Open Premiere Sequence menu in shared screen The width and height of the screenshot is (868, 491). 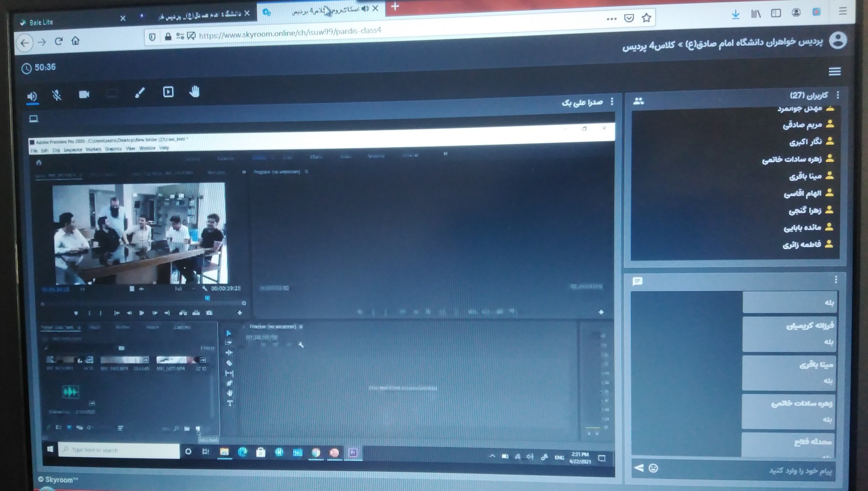click(x=73, y=150)
